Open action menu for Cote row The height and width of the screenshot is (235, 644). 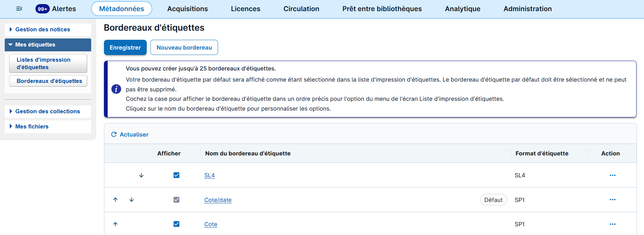tap(612, 224)
